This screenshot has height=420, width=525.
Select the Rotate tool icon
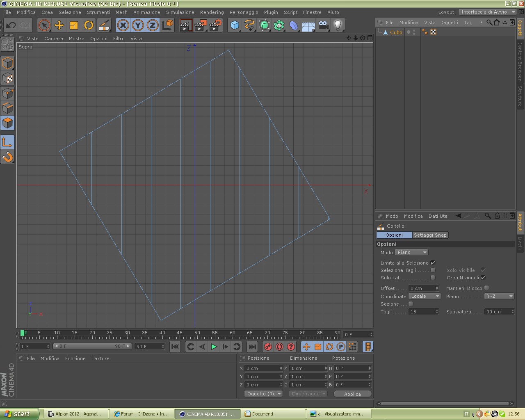click(89, 25)
